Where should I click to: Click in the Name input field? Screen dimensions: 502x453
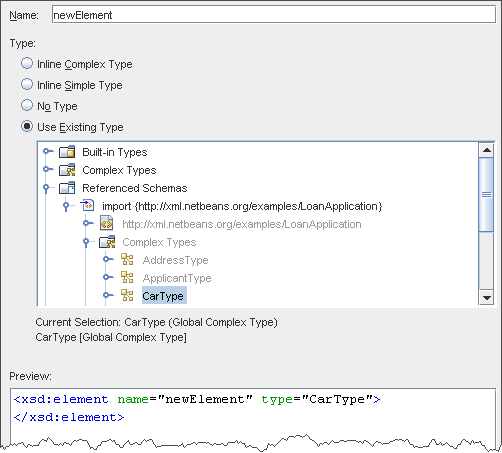274,15
